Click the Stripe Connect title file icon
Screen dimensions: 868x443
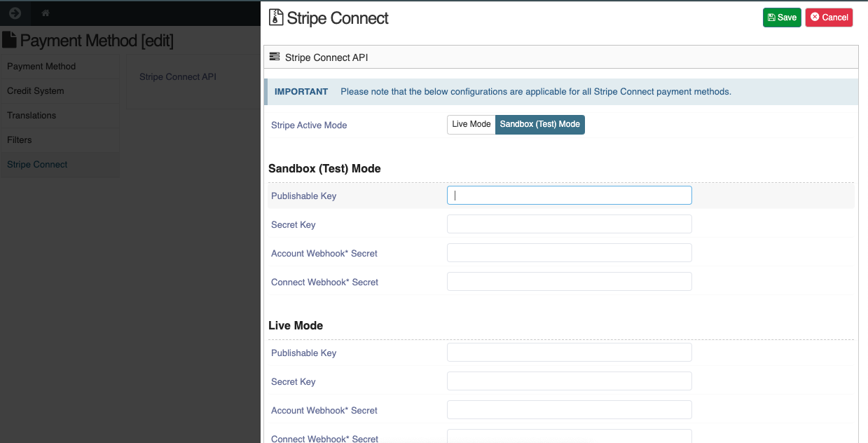click(276, 18)
